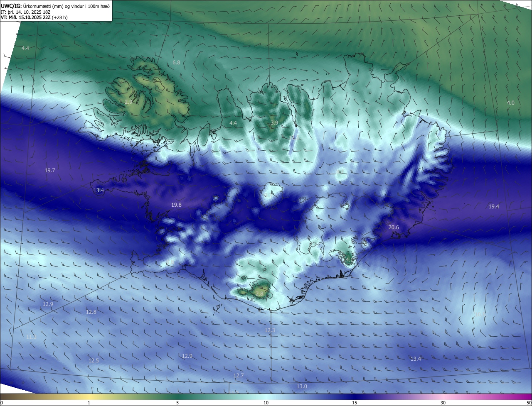Screen dimensions: 532x406
Task: Click the 5 tick on the colour scale
Action: (x=177, y=403)
